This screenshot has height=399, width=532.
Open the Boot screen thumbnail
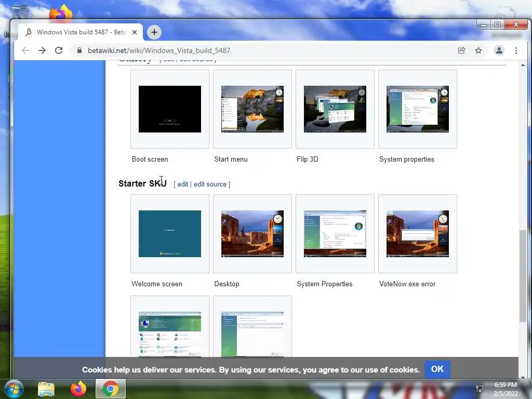[170, 109]
